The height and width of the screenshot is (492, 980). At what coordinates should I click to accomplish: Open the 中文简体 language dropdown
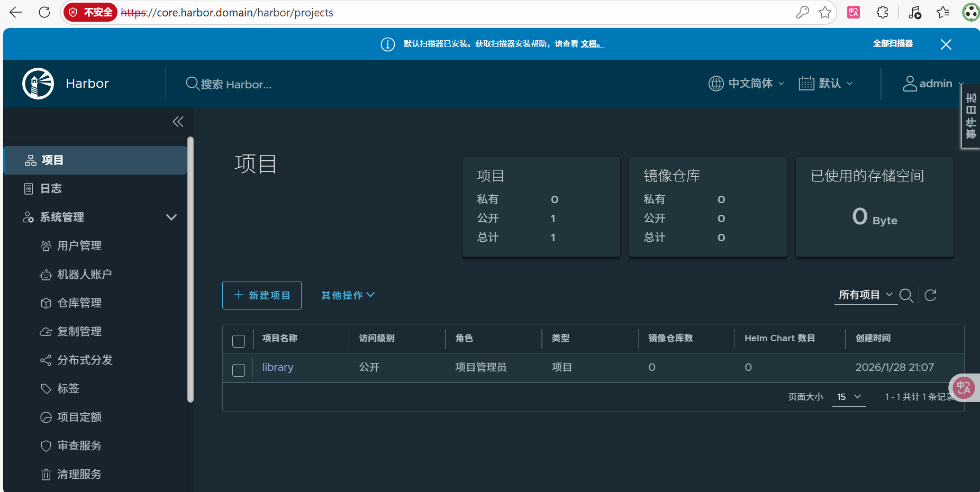tap(747, 84)
